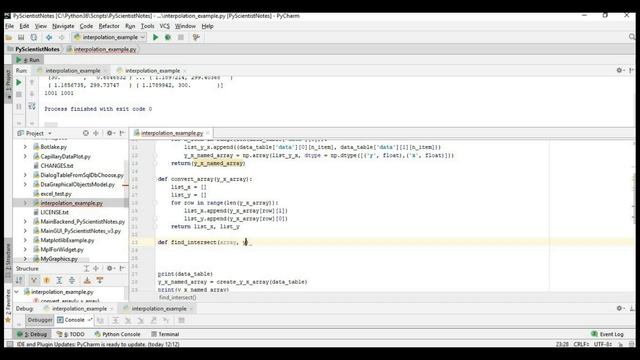Open the Tools menu

147,26
